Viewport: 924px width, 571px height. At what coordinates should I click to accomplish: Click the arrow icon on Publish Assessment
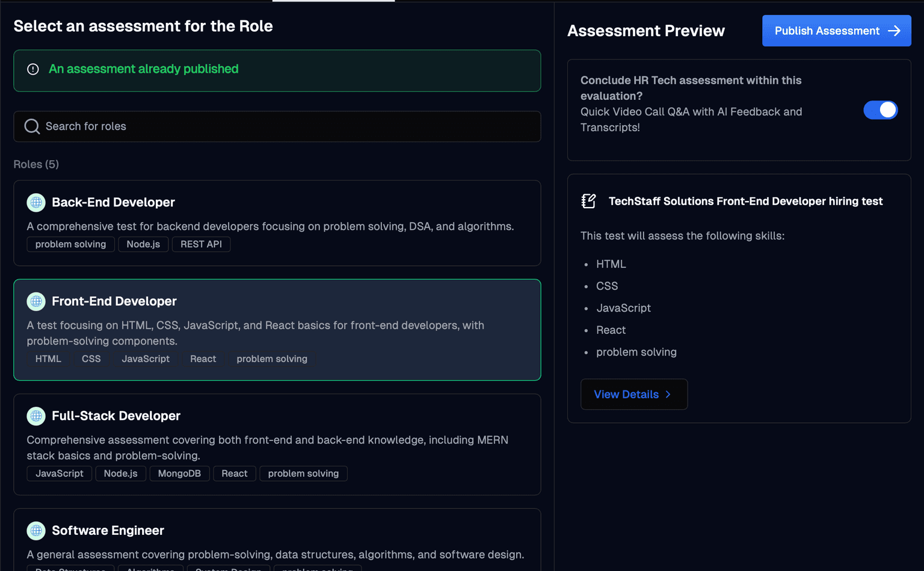click(895, 31)
